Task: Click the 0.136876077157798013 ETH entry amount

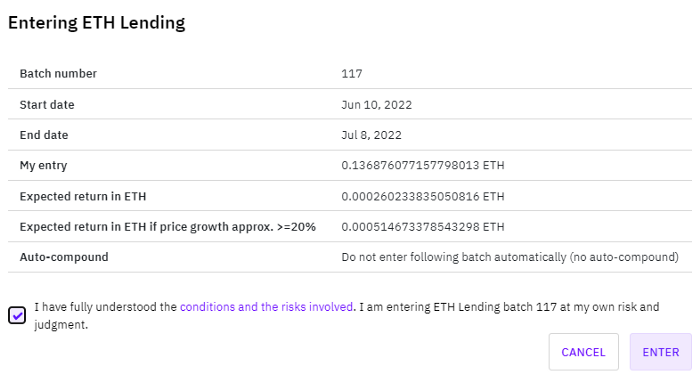Action: [423, 165]
